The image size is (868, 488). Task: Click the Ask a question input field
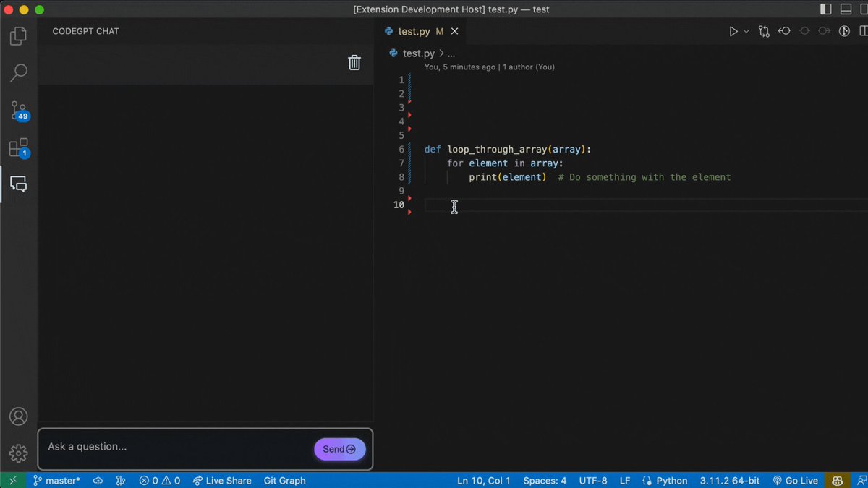point(176,447)
